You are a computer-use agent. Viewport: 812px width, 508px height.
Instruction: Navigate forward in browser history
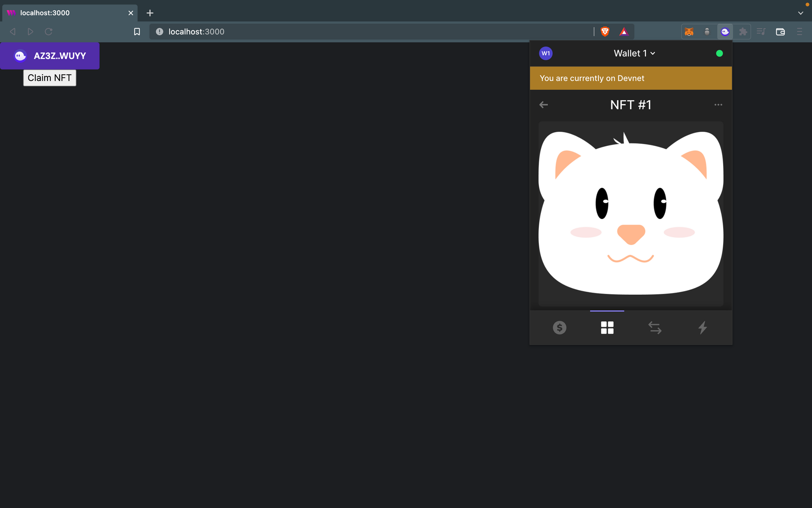click(30, 32)
